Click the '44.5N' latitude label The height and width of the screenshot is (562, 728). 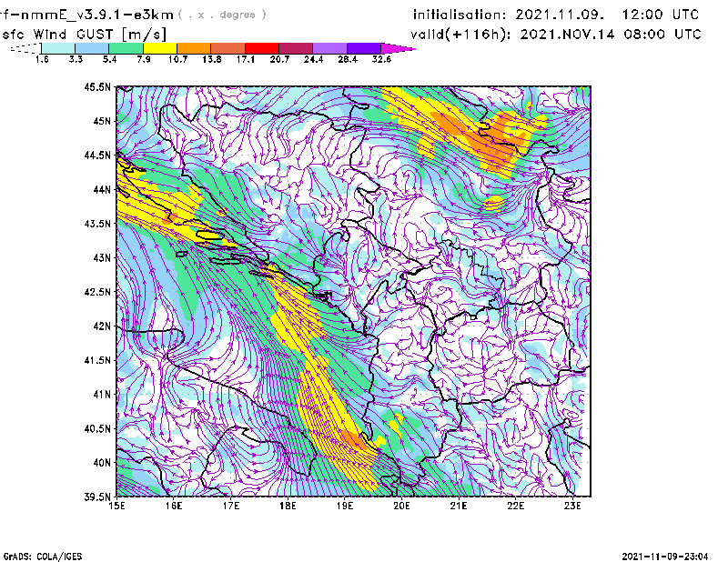pyautogui.click(x=97, y=156)
